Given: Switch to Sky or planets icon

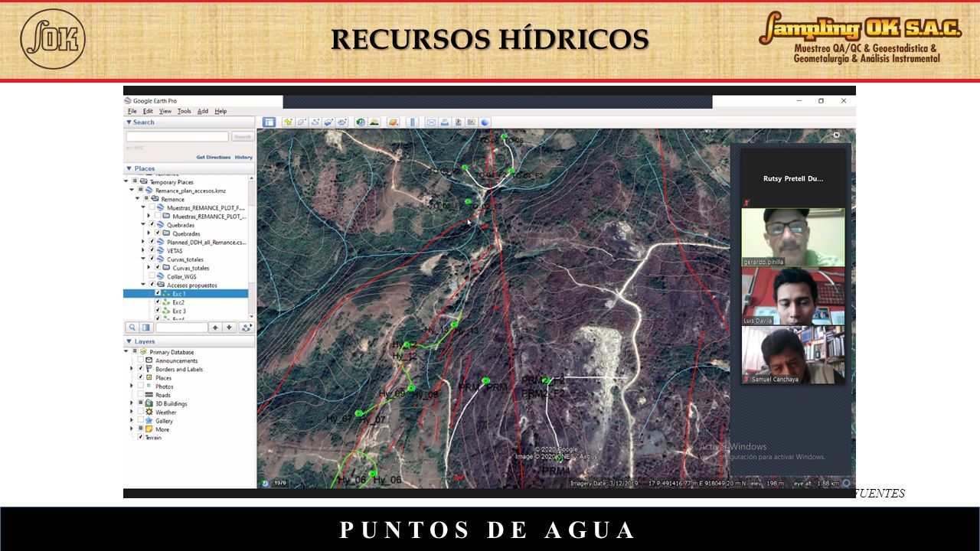Looking at the screenshot, I should click(x=393, y=122).
